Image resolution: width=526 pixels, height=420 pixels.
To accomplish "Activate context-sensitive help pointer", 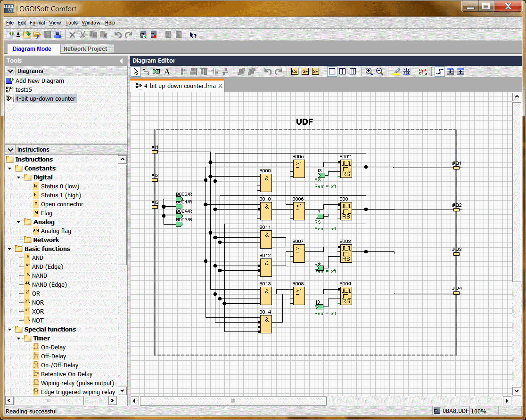I will tap(193, 35).
